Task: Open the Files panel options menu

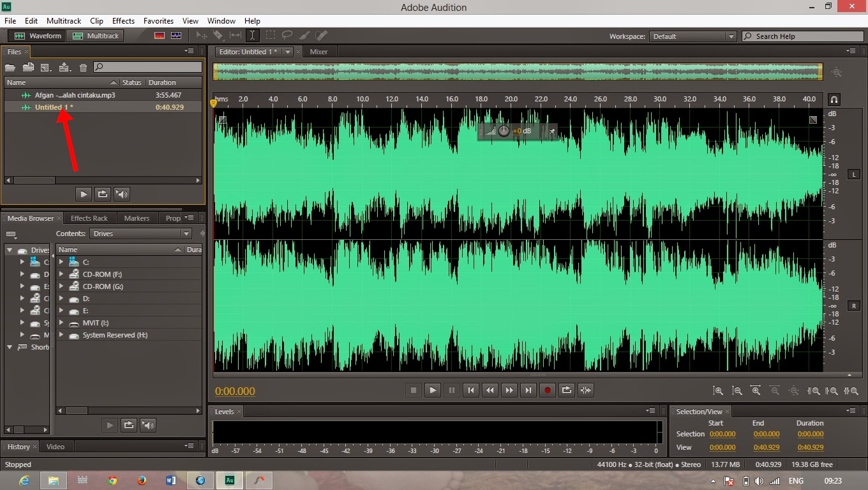Action: click(189, 51)
